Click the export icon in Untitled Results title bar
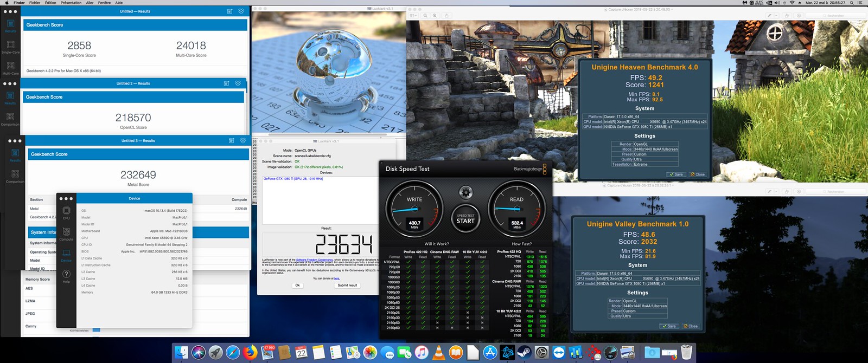 (x=229, y=11)
